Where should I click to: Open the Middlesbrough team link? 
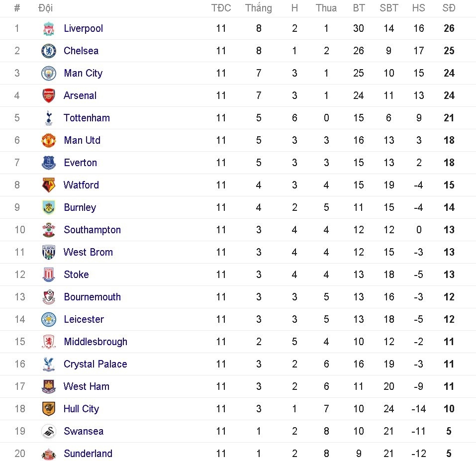[x=95, y=342]
